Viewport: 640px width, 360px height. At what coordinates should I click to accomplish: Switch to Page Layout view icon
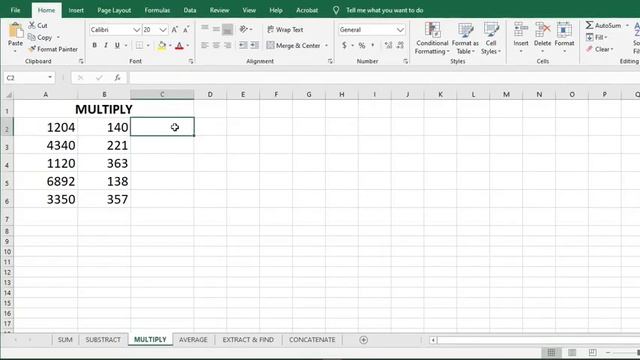(x=572, y=352)
